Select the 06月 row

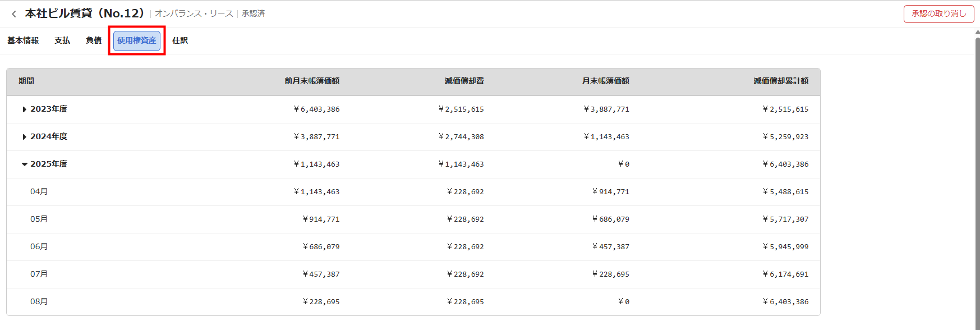pos(39,247)
